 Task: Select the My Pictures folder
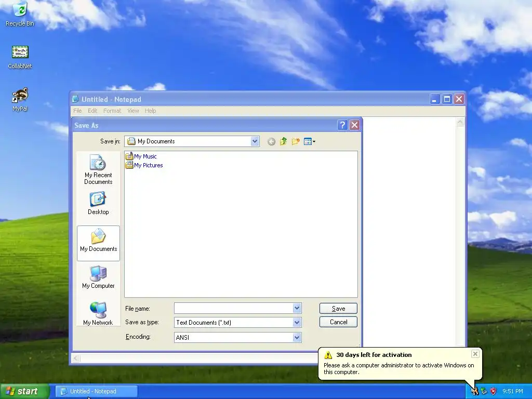(144, 165)
